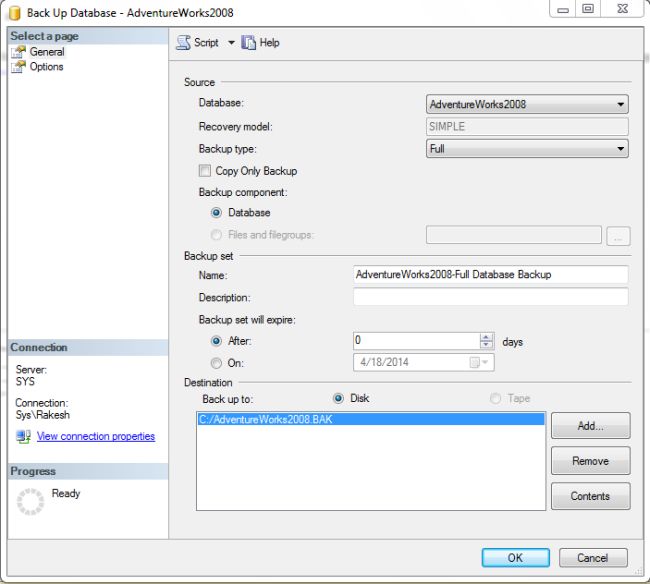Click the filegroups browse ellipsis button

(x=618, y=236)
